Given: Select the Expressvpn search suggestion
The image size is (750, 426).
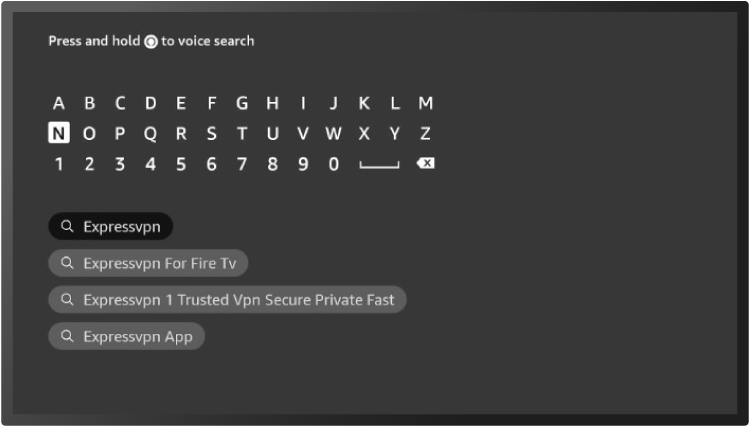Looking at the screenshot, I should tap(111, 227).
